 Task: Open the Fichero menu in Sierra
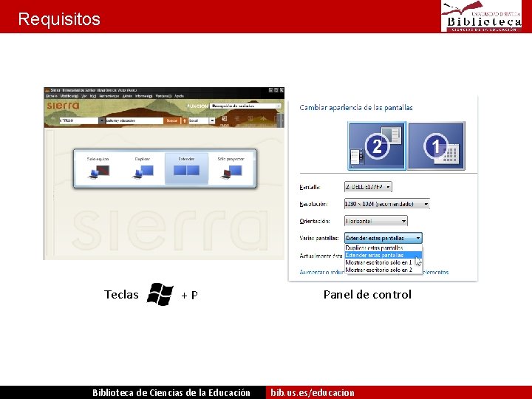click(52, 96)
